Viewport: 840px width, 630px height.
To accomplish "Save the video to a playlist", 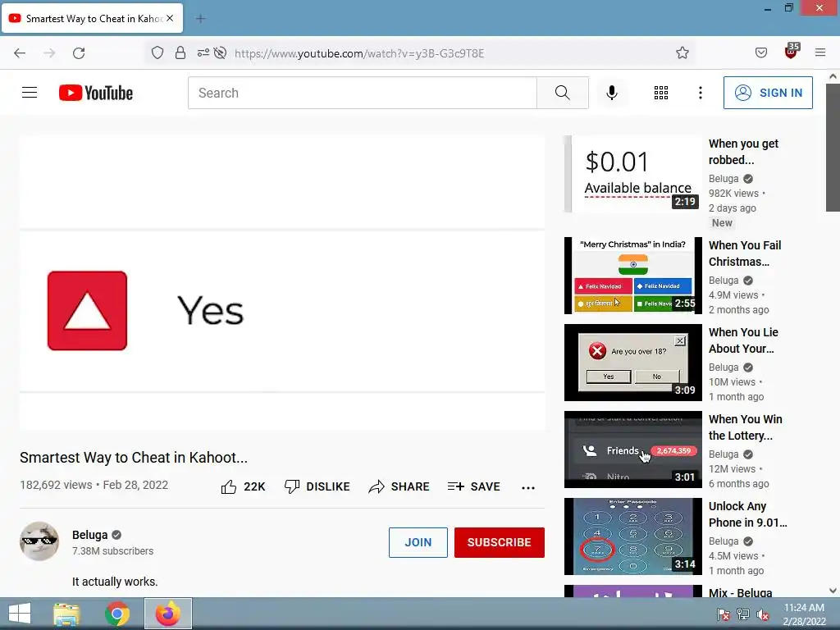I will (x=473, y=486).
